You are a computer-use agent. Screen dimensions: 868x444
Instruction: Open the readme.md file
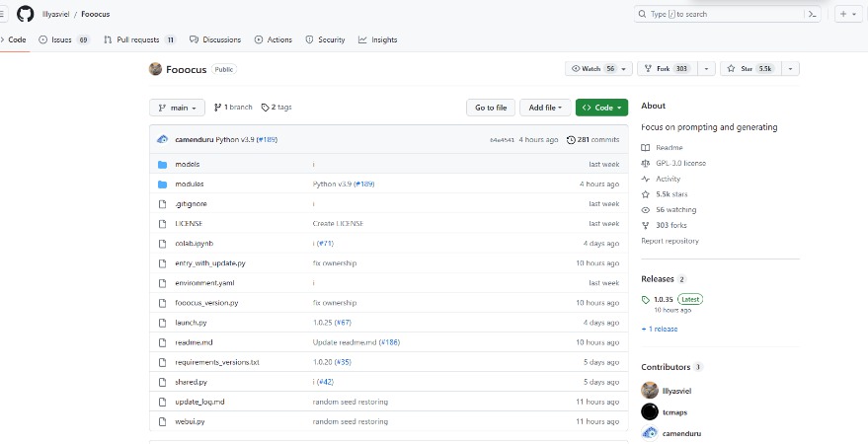pos(194,342)
